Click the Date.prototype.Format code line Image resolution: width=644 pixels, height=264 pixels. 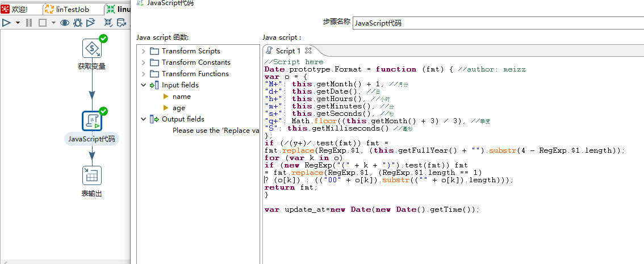pos(395,69)
